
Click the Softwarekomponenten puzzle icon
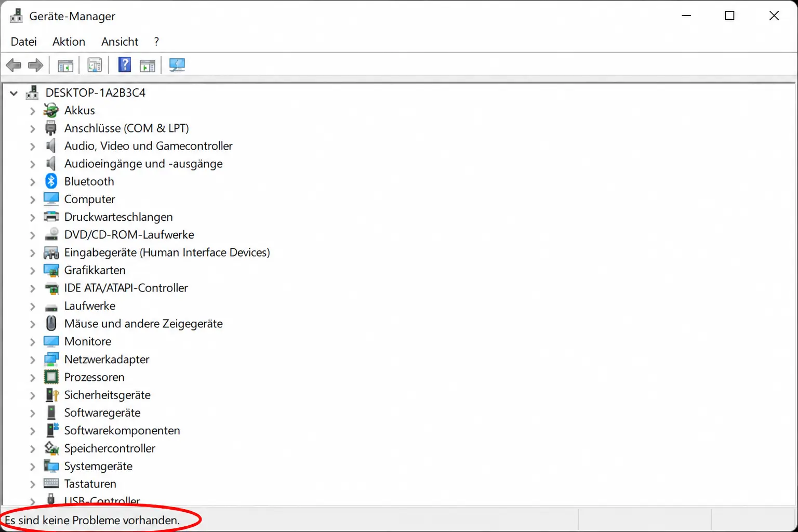tap(52, 430)
